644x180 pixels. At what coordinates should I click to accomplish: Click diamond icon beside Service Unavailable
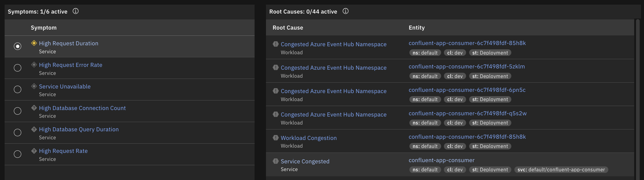(x=34, y=86)
